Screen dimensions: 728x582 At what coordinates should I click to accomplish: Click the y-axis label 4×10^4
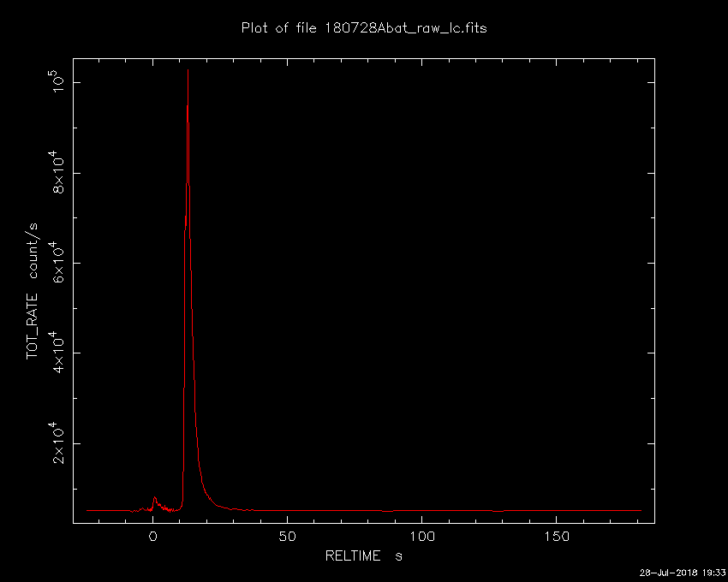pos(58,353)
